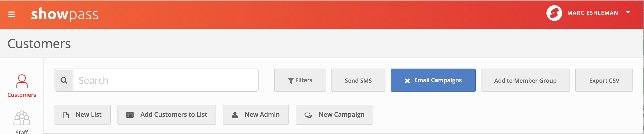Click the user avatar icon
The height and width of the screenshot is (134, 644).
[554, 13]
